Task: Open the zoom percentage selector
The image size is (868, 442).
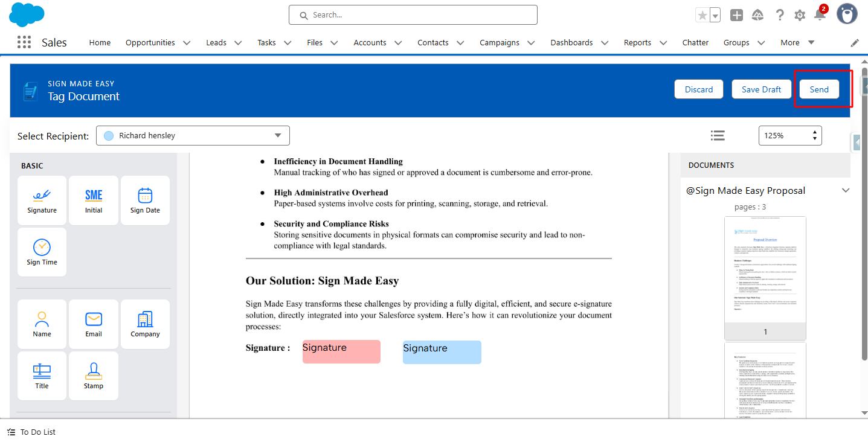Action: click(x=790, y=136)
